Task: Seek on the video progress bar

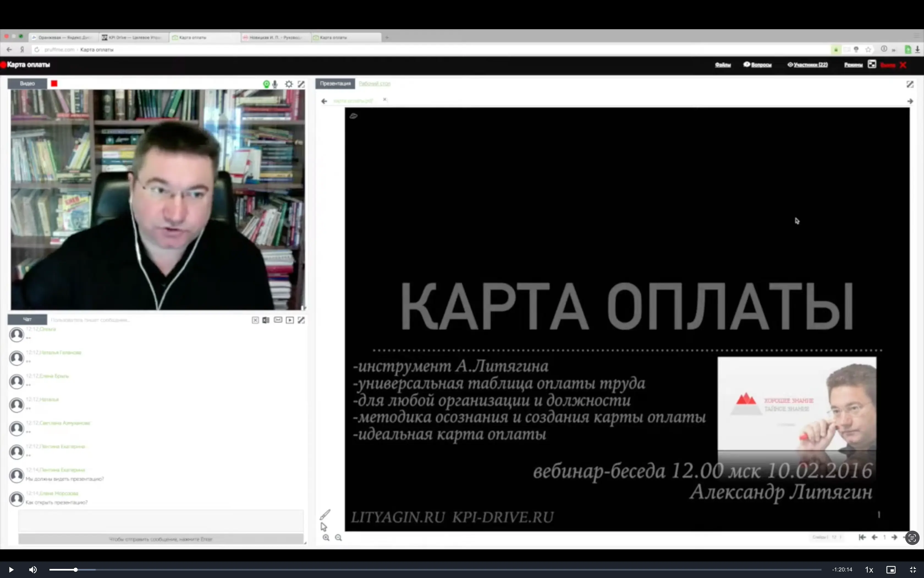Action: click(x=435, y=569)
